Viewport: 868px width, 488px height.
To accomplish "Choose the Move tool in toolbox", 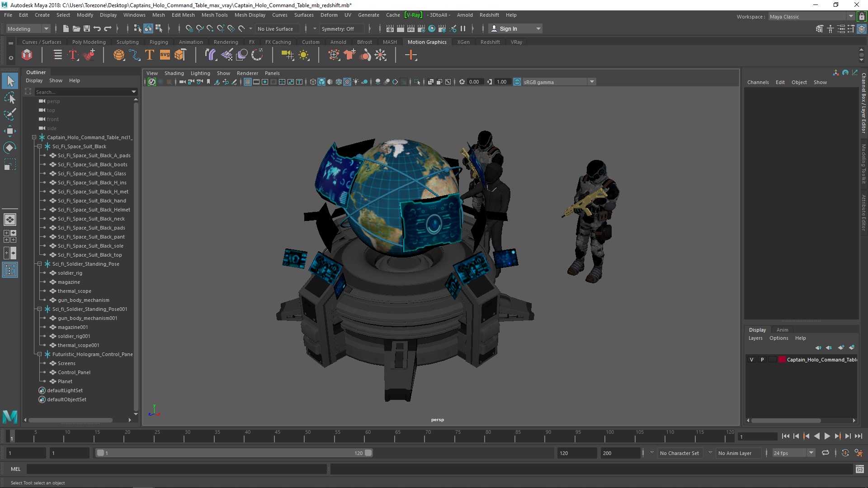I will click(x=10, y=131).
